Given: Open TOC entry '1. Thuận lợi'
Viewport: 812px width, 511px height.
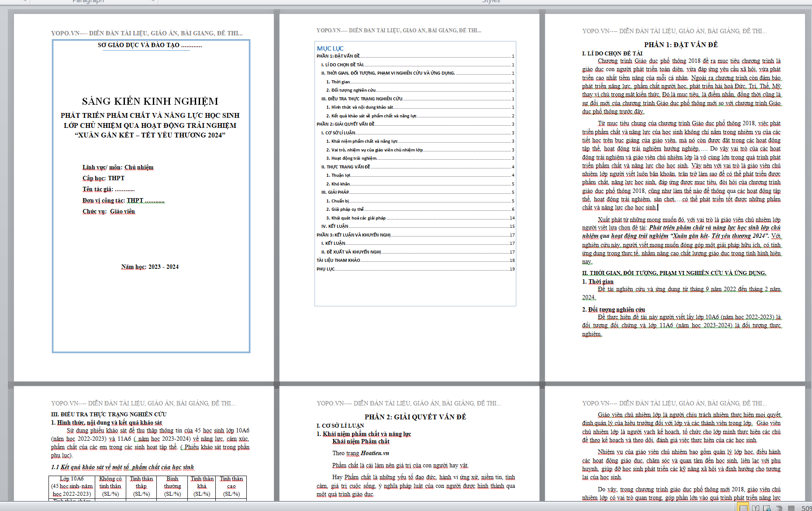Looking at the screenshot, I should point(420,175).
